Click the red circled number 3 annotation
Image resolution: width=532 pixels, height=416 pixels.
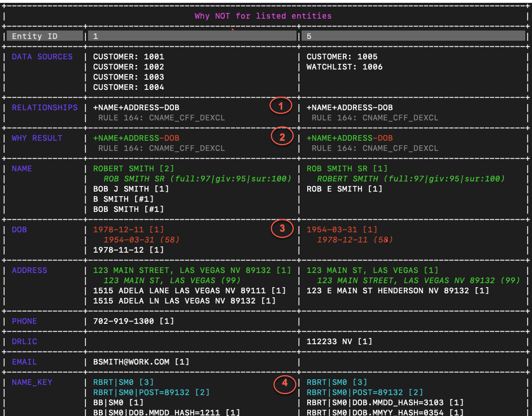tap(282, 228)
